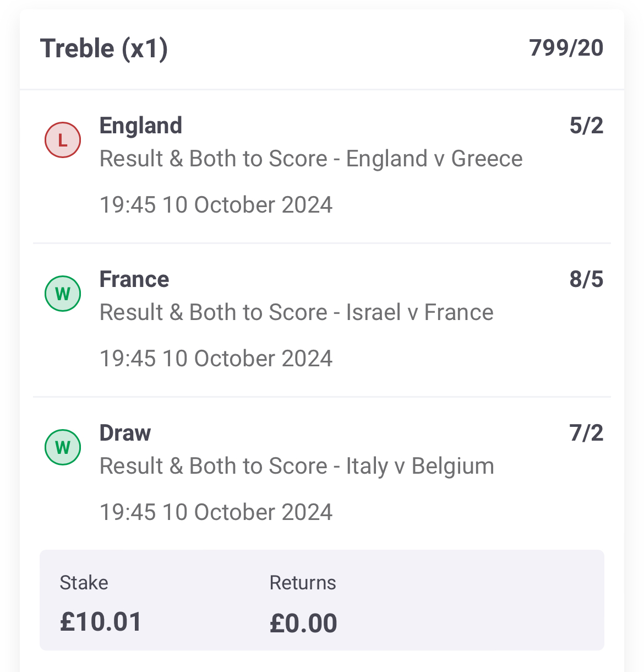The image size is (644, 672).
Task: Click the £0.00 returns amount
Action: (303, 624)
